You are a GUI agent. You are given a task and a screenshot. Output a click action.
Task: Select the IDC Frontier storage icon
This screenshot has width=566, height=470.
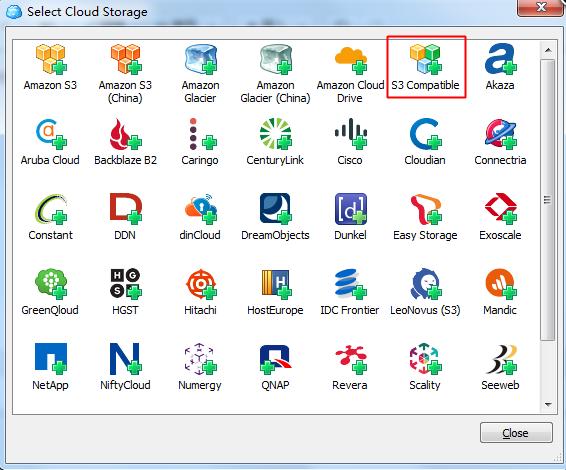(x=351, y=284)
